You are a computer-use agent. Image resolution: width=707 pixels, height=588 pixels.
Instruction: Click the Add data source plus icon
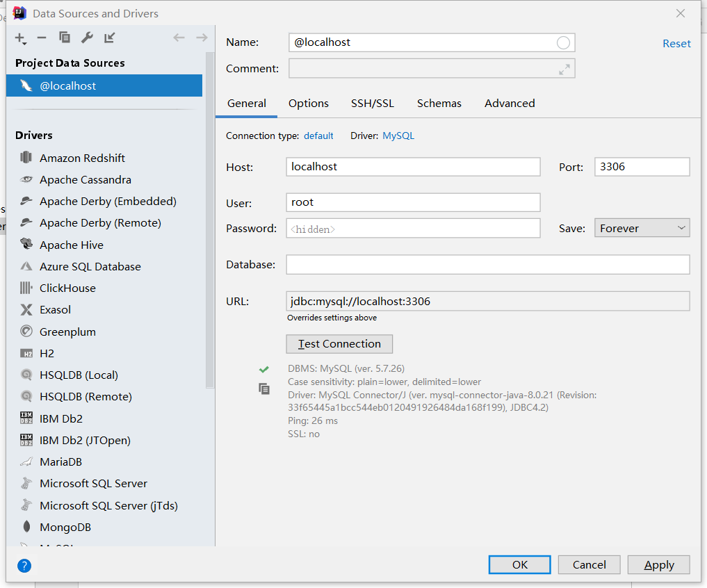point(20,38)
